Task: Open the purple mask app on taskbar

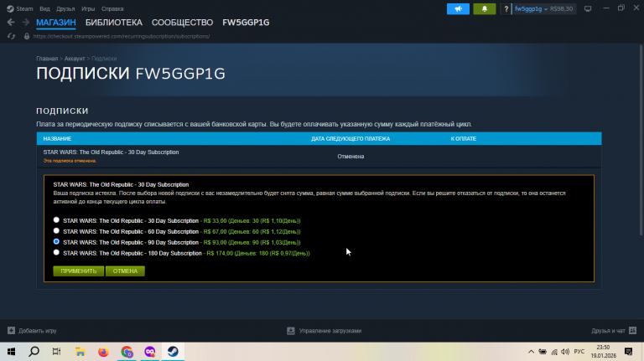Action: click(x=150, y=352)
